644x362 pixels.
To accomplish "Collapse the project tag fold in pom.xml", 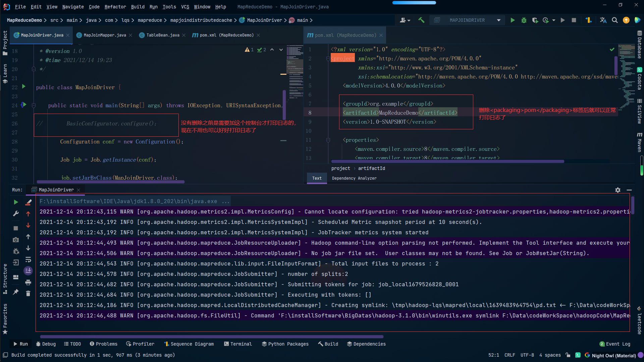I will pyautogui.click(x=328, y=59).
